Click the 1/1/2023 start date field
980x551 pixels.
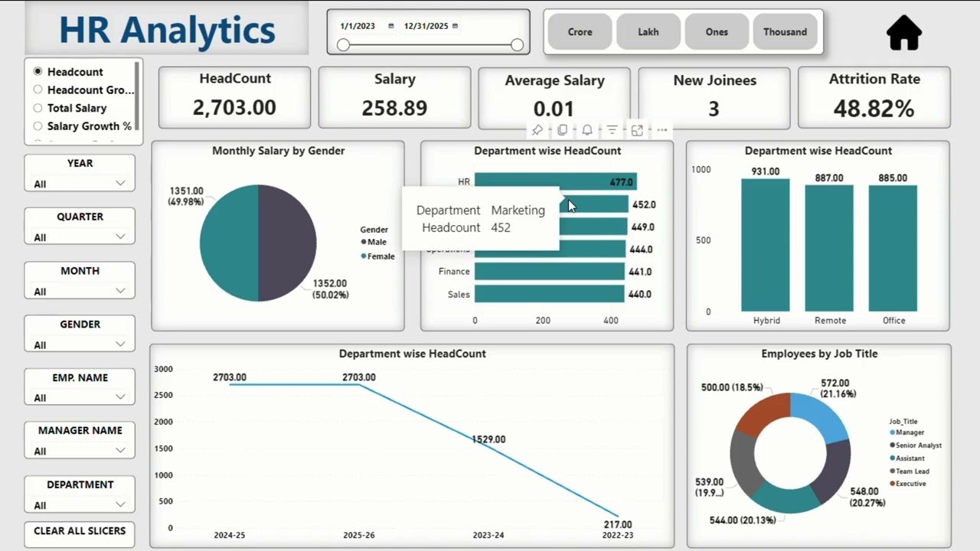(358, 26)
